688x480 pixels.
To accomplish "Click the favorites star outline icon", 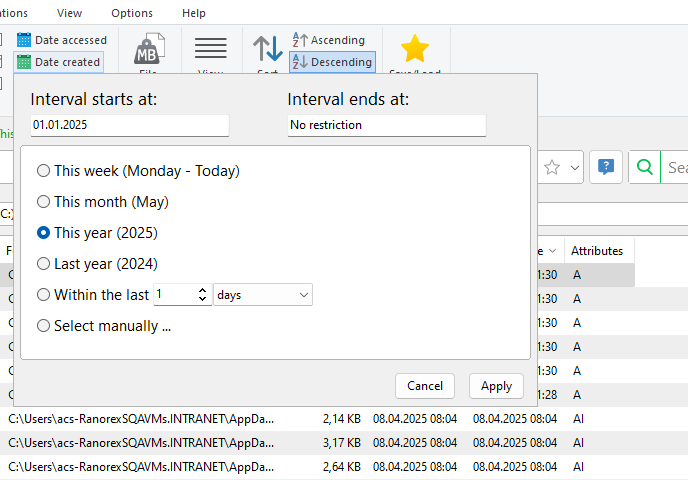I will (x=552, y=167).
